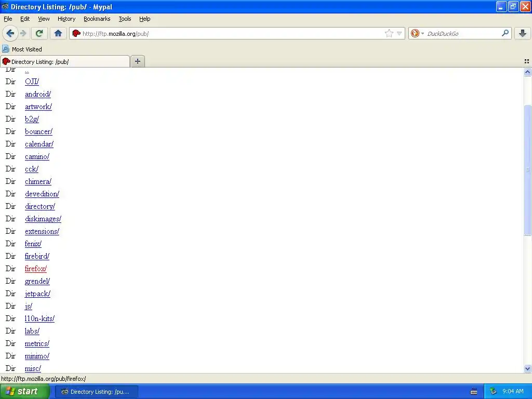The image size is (532, 399).
Task: Select the Directory Listing: /pub/ tab
Action: pos(65,61)
